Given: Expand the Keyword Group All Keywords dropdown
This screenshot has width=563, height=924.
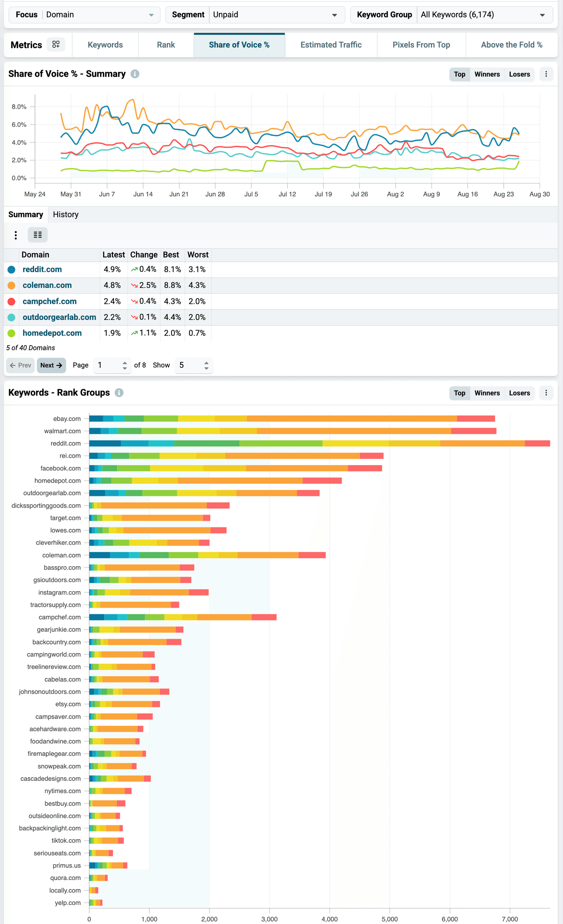Looking at the screenshot, I should click(x=451, y=15).
